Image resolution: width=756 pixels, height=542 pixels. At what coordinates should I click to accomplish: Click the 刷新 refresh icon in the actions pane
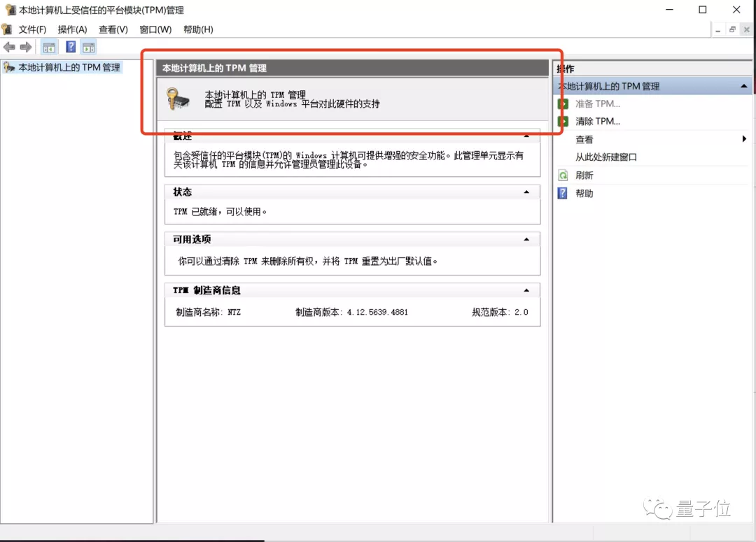tap(564, 176)
